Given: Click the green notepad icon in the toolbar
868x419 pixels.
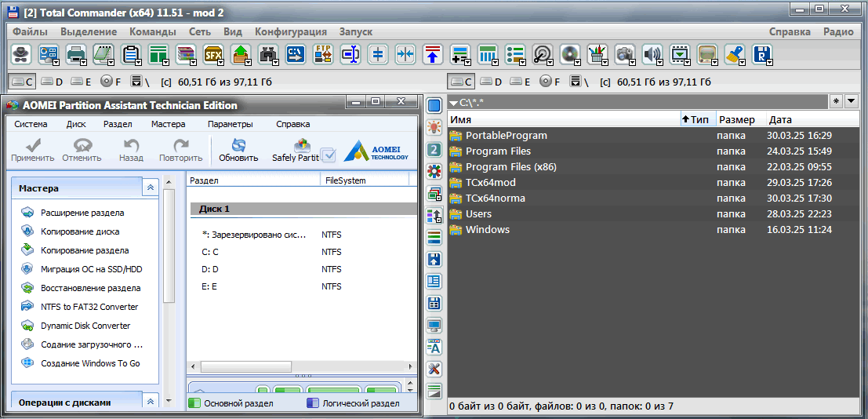Looking at the screenshot, I should [103, 54].
